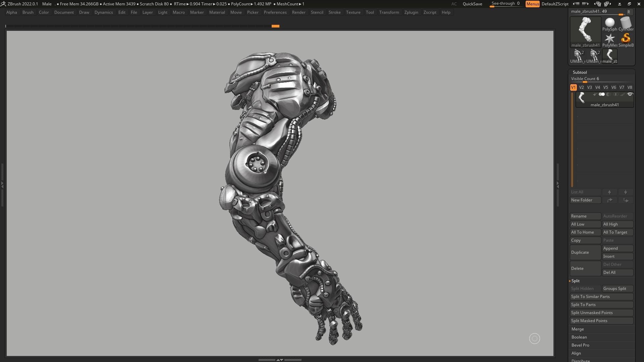The image size is (644, 362).
Task: Activate visibility set V1
Action: (x=573, y=87)
